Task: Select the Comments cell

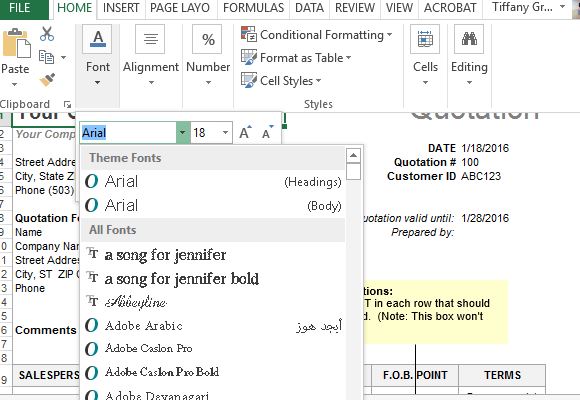Action: [x=45, y=330]
